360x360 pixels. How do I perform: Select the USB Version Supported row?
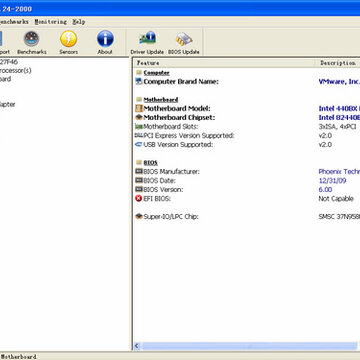(x=247, y=144)
